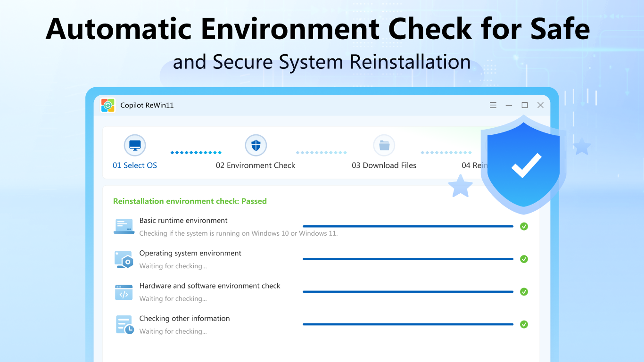The width and height of the screenshot is (644, 362).
Task: Click the Basic runtime environment laptop icon
Action: [x=124, y=226]
